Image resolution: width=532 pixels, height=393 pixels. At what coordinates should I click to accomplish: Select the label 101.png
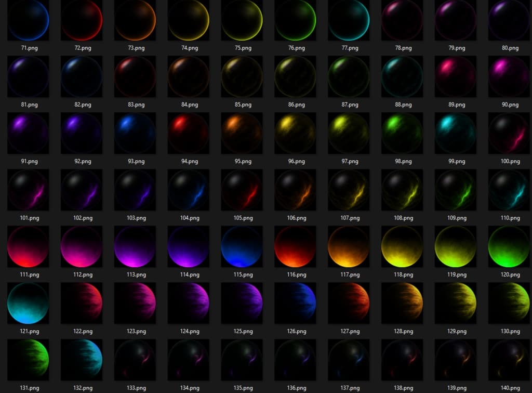coord(30,218)
